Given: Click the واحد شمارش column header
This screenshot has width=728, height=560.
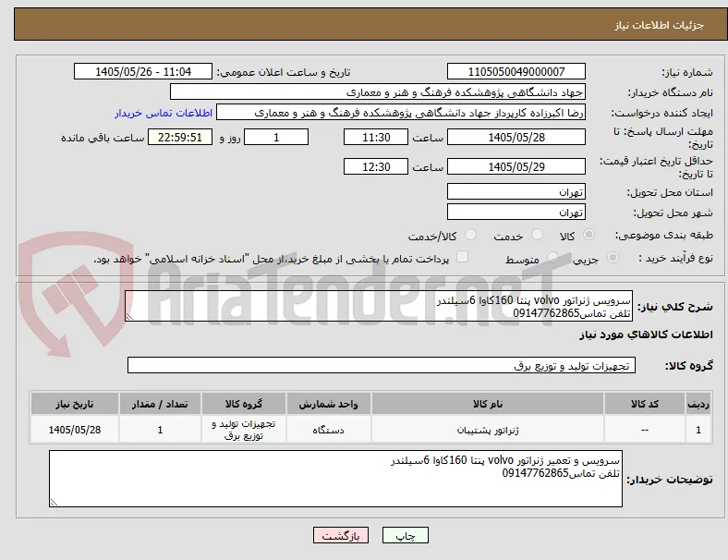Looking at the screenshot, I should click(328, 404).
